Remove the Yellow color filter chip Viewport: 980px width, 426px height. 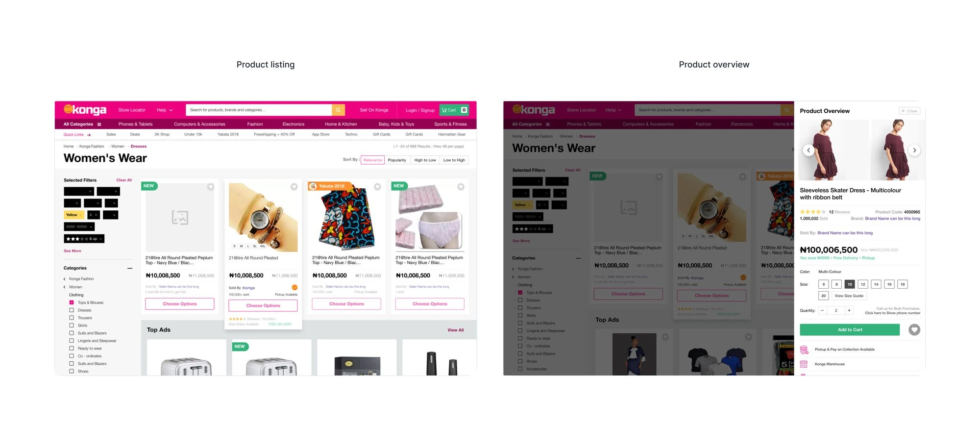pyautogui.click(x=80, y=215)
